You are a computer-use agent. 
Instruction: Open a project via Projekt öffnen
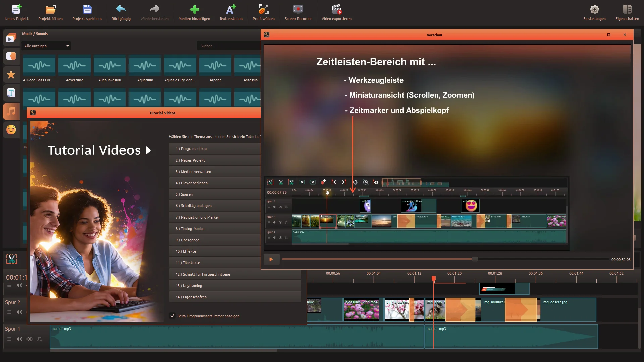[x=50, y=13]
